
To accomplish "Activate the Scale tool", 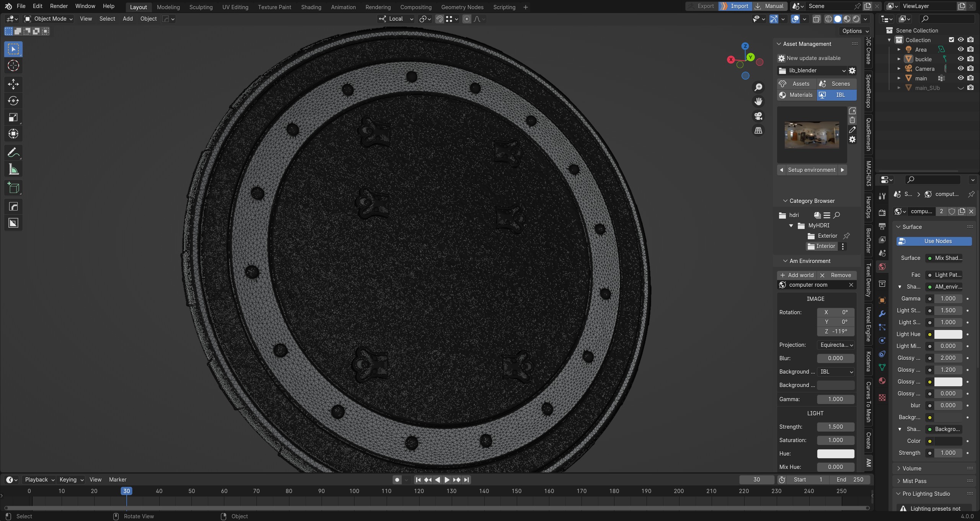I will click(13, 117).
